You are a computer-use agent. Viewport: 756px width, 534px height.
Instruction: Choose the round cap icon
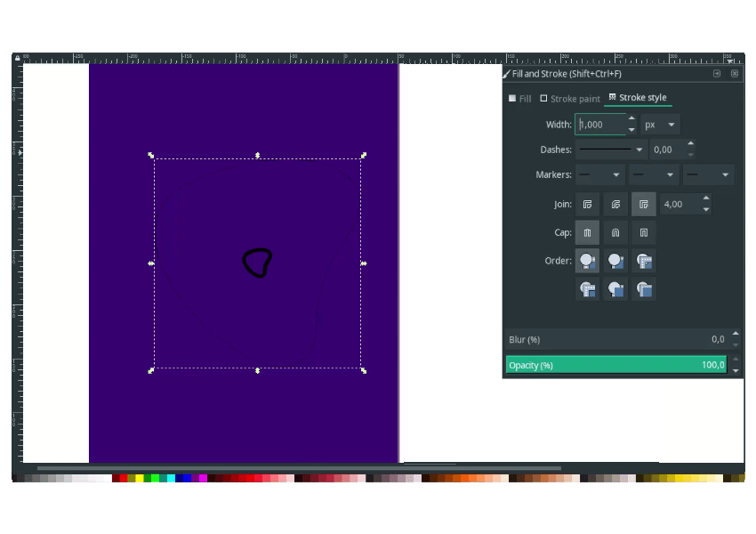pos(615,232)
